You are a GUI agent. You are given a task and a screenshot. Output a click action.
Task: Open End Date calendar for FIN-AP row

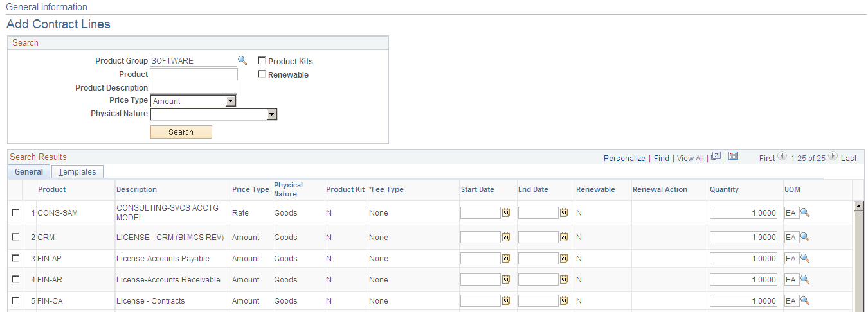coord(564,258)
